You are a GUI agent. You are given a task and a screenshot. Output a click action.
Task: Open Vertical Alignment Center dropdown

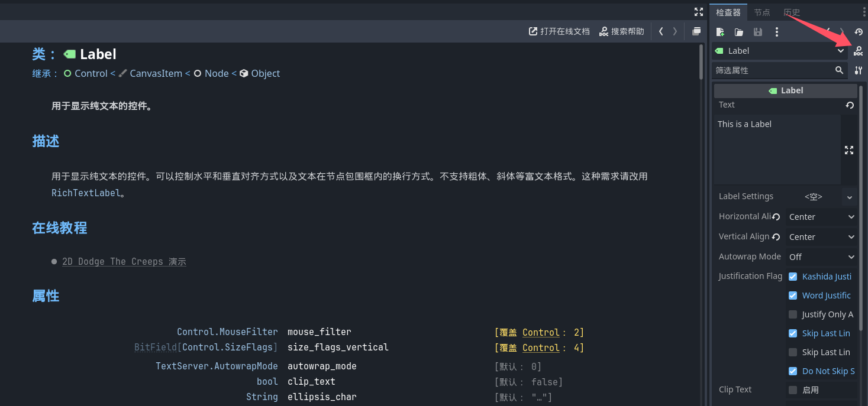821,237
